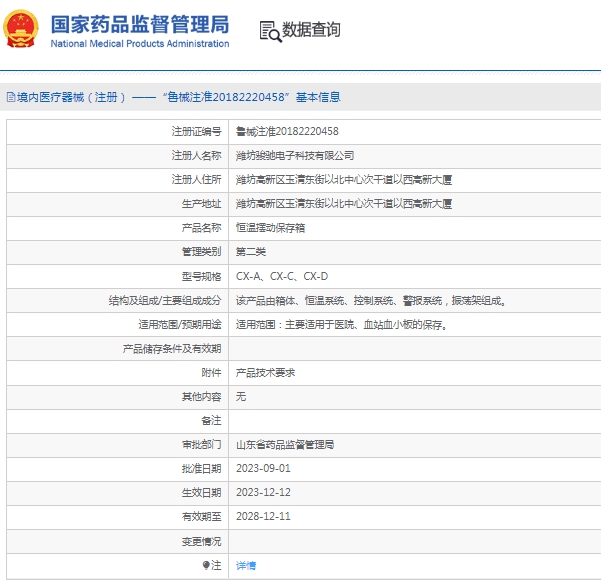Click the 生产地址 address value
Screen dimensions: 601x584
pyautogui.click(x=344, y=204)
